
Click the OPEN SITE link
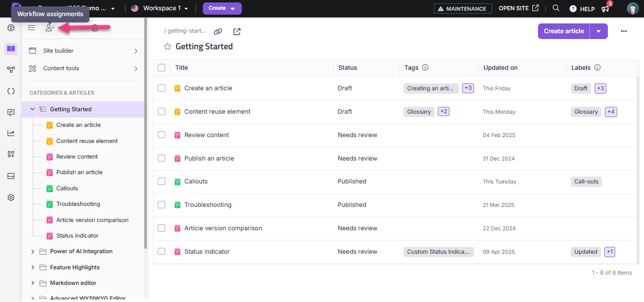(519, 8)
